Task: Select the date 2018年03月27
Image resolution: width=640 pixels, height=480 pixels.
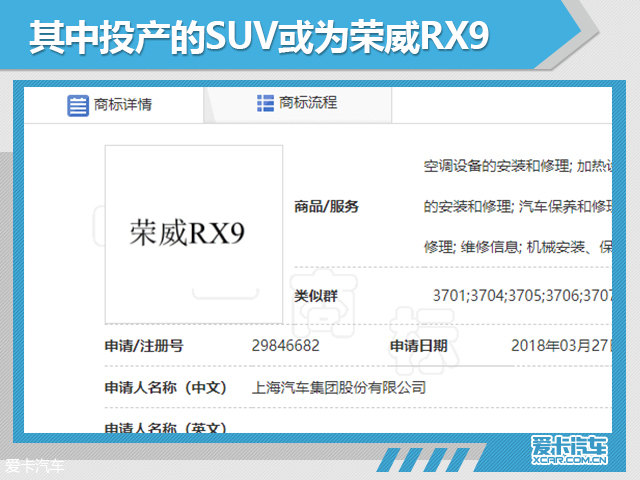Action: click(x=560, y=346)
